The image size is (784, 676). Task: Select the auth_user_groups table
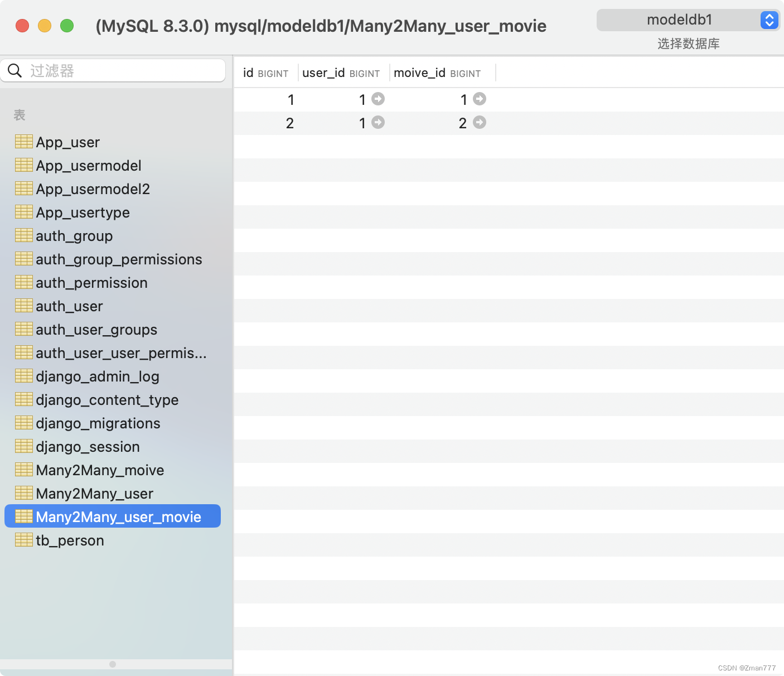pos(96,329)
